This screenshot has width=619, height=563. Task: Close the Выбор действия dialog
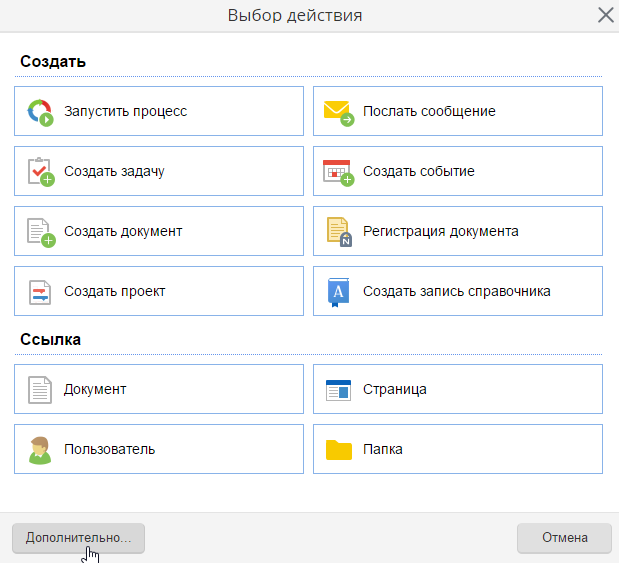pos(605,15)
